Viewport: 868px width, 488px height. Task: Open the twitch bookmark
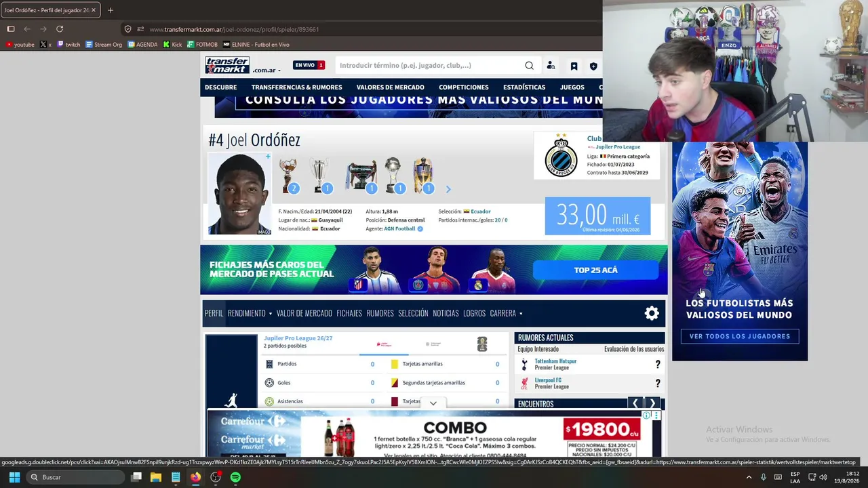68,45
